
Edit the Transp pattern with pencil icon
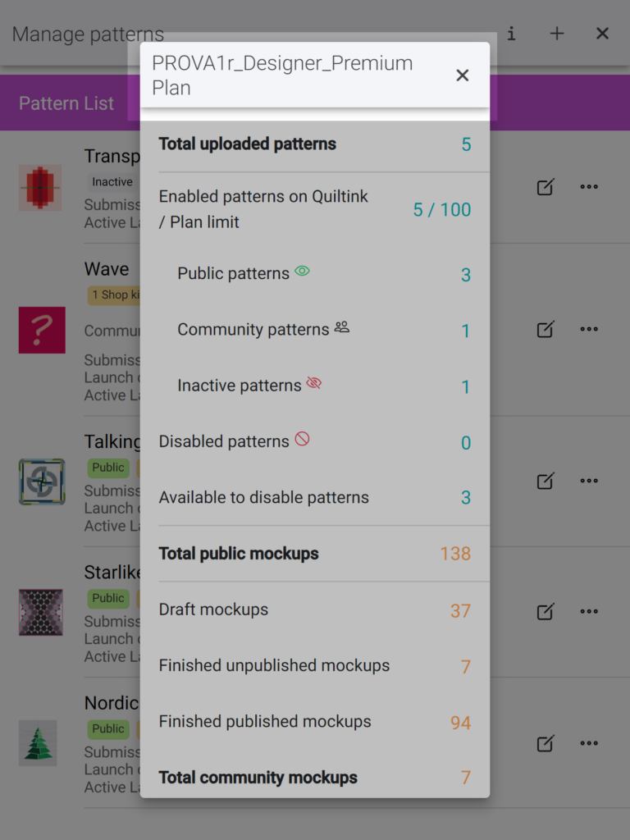point(546,187)
